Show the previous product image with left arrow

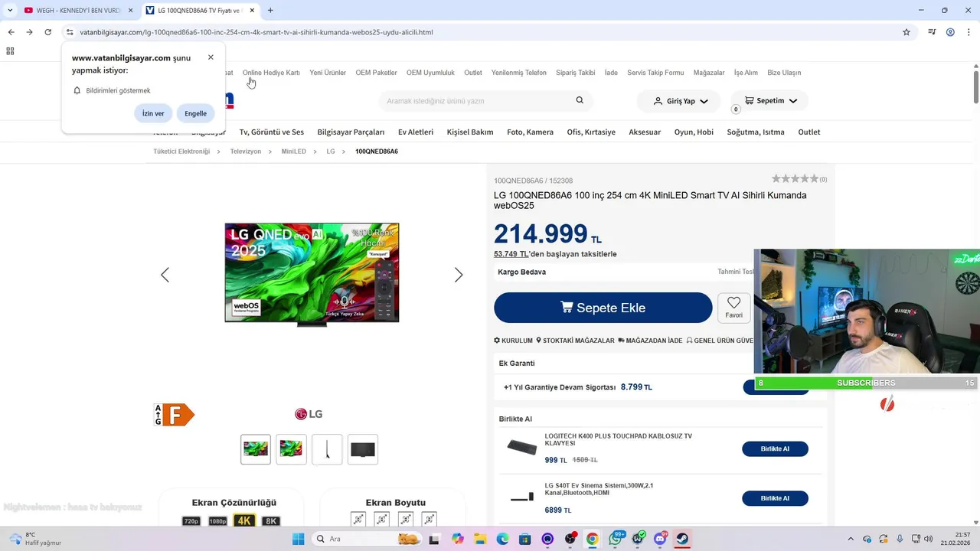(x=165, y=275)
